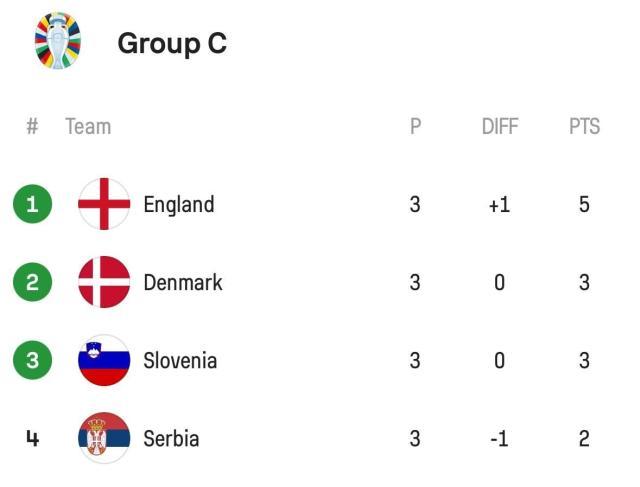Open the Denmark team link
The width and height of the screenshot is (640, 487).
point(182,282)
